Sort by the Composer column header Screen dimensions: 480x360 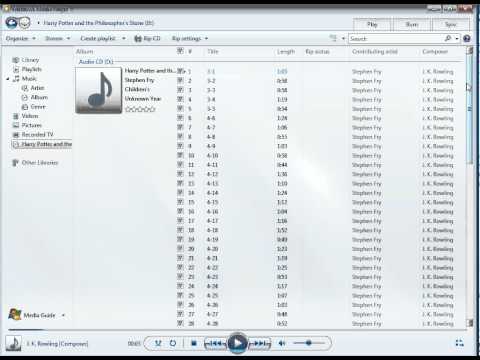(435, 52)
